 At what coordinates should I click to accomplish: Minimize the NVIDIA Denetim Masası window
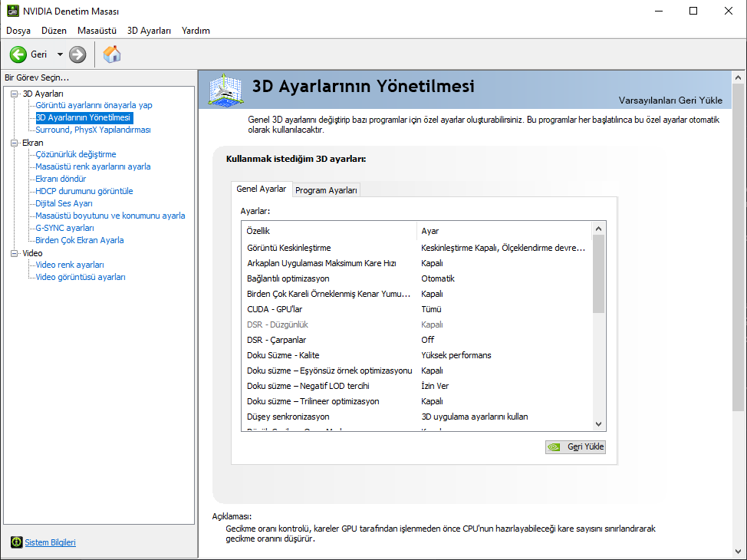659,11
